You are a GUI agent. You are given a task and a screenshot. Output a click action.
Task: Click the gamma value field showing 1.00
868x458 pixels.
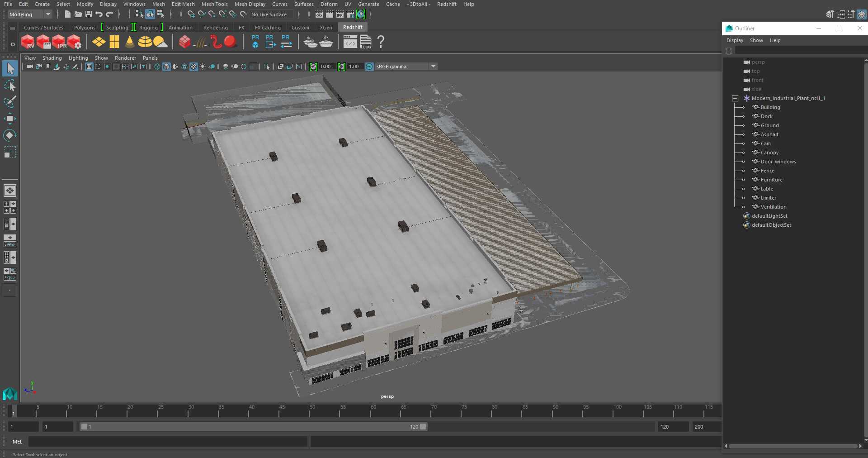click(x=354, y=67)
